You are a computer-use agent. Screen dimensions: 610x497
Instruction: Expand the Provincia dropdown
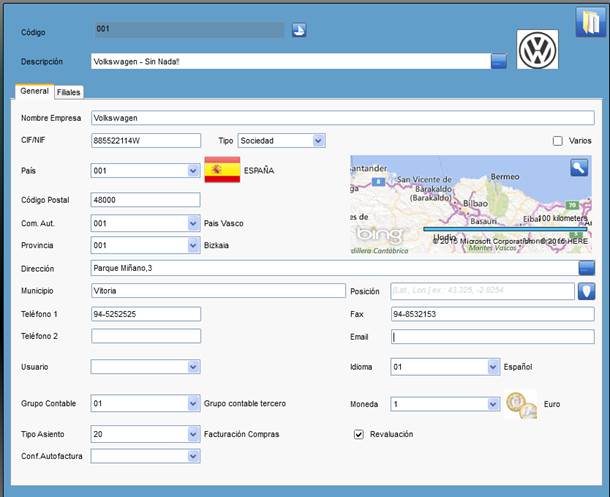(x=193, y=245)
